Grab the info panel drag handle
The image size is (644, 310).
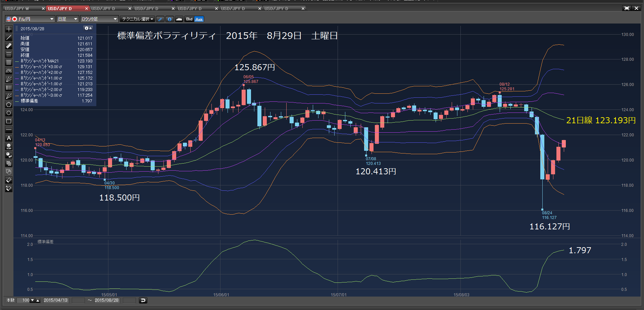pyautogui.click(x=17, y=29)
